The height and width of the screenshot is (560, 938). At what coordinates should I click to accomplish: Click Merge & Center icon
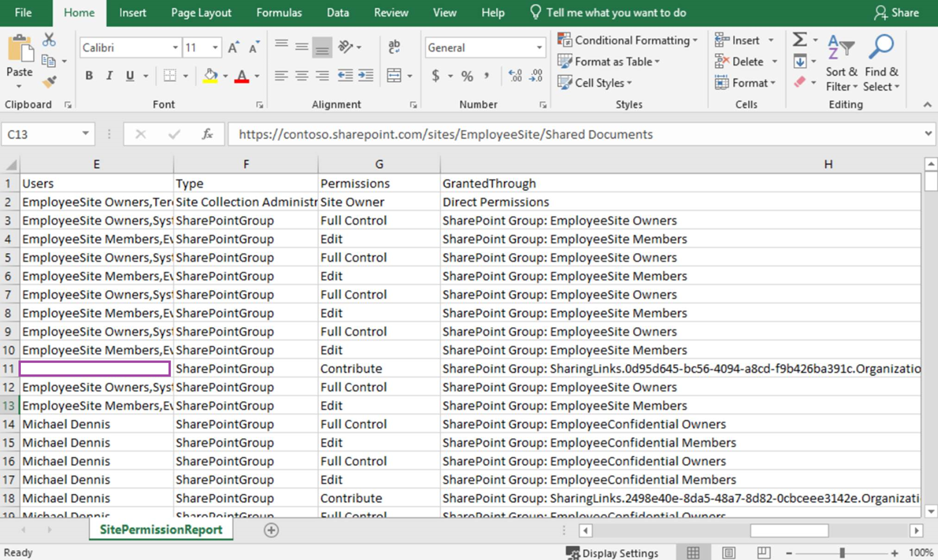395,76
